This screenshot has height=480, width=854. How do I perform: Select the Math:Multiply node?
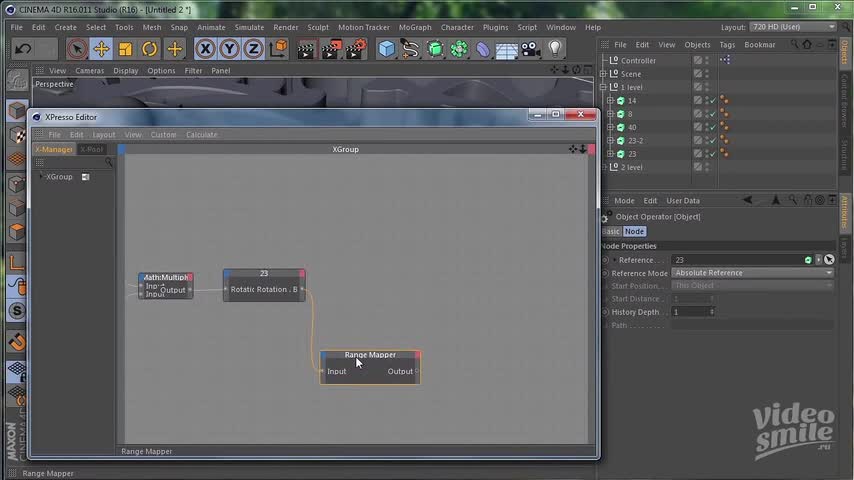tap(166, 285)
